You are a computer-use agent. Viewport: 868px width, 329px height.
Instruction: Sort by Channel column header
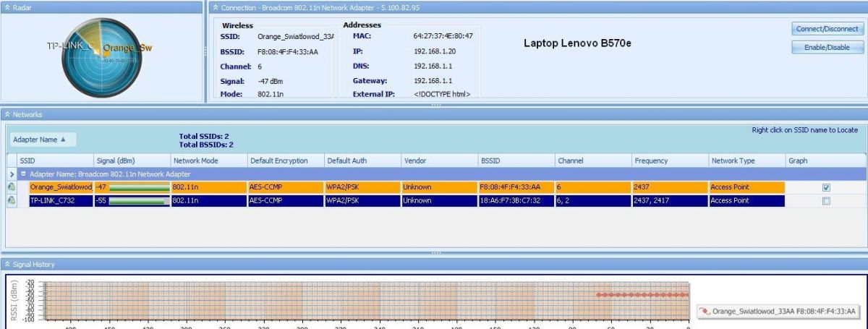click(593, 161)
